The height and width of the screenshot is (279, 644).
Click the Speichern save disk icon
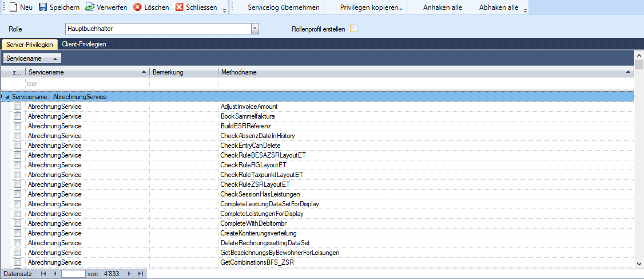click(x=43, y=7)
